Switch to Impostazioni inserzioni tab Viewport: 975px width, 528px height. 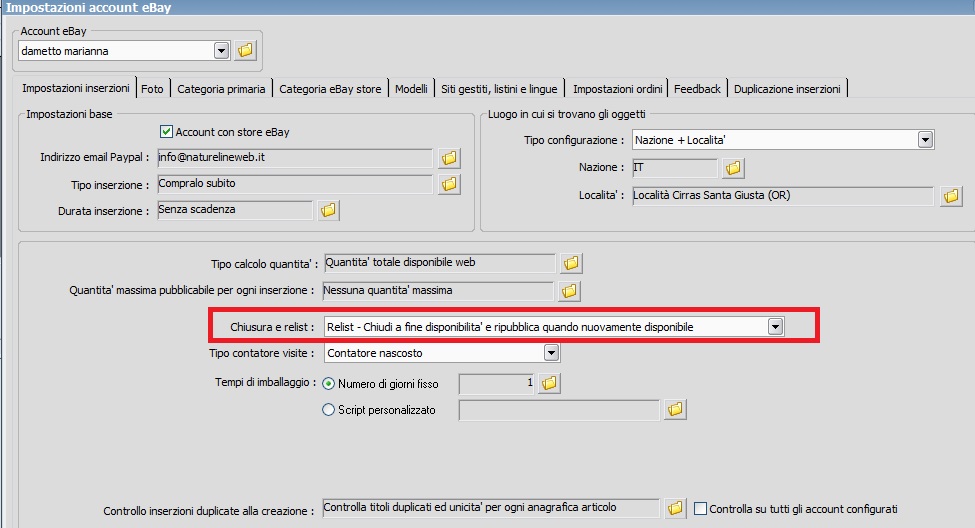(75, 88)
